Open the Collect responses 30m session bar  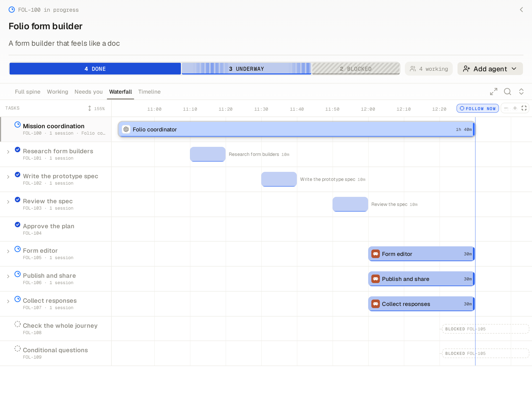tap(421, 304)
